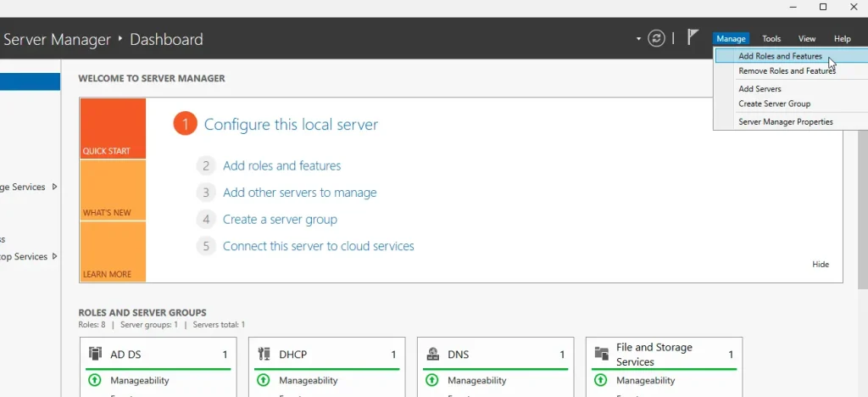This screenshot has width=868, height=397.
Task: Hide the welcome tile using Hide
Action: click(821, 264)
